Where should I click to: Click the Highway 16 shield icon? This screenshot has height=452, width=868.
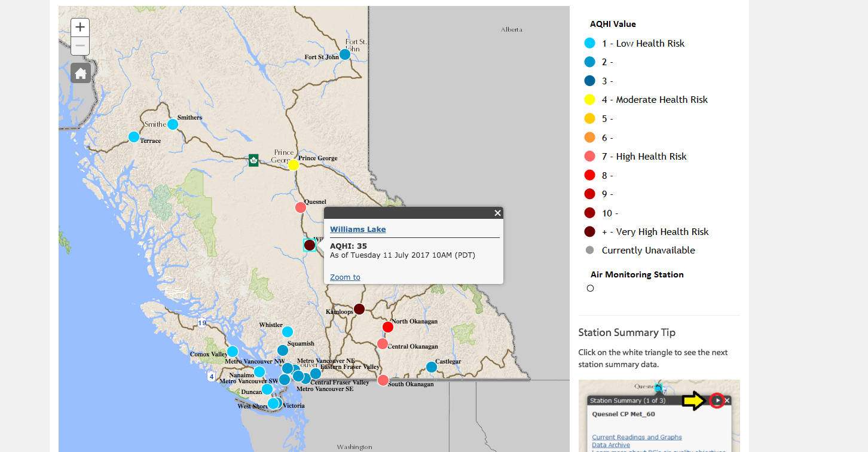coord(253,160)
